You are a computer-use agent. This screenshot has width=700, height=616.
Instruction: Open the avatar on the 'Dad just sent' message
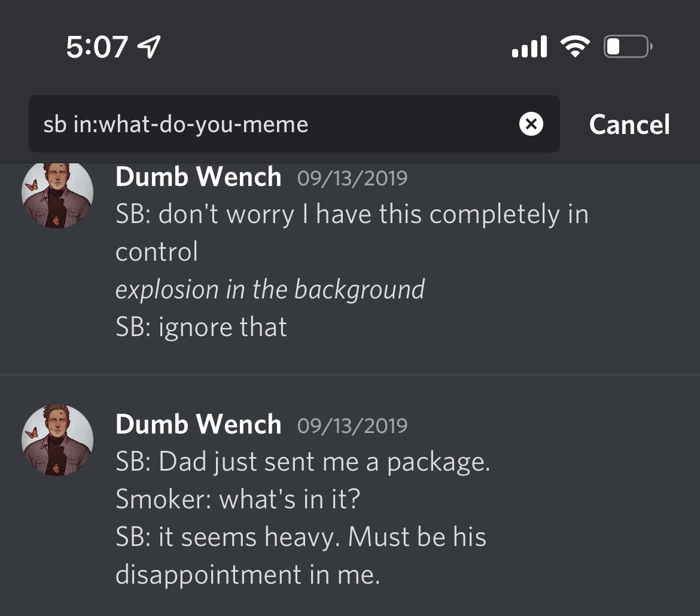click(57, 440)
